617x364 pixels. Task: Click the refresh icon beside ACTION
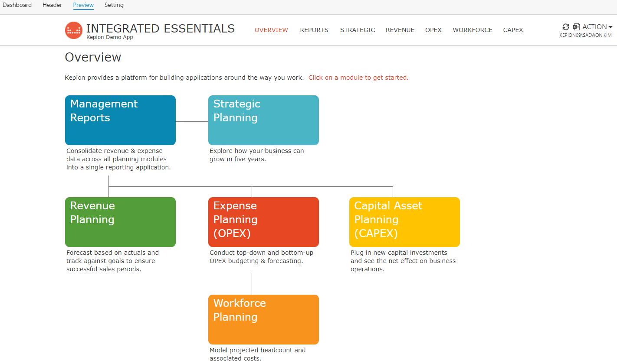(x=565, y=27)
